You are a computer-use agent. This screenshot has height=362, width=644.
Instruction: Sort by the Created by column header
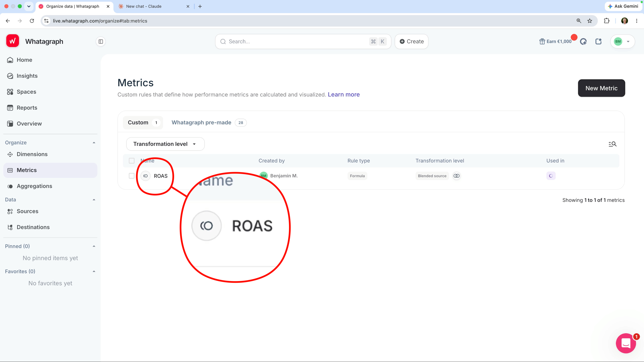[271, 161]
